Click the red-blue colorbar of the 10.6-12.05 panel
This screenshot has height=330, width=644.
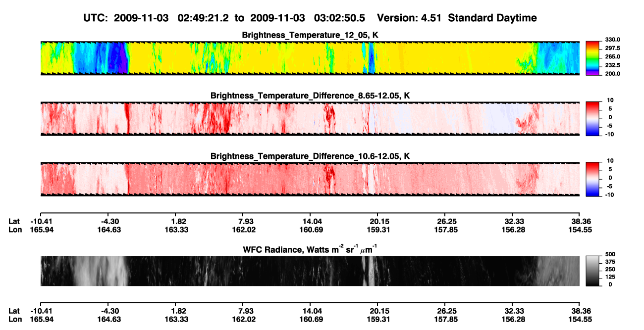[x=593, y=179]
